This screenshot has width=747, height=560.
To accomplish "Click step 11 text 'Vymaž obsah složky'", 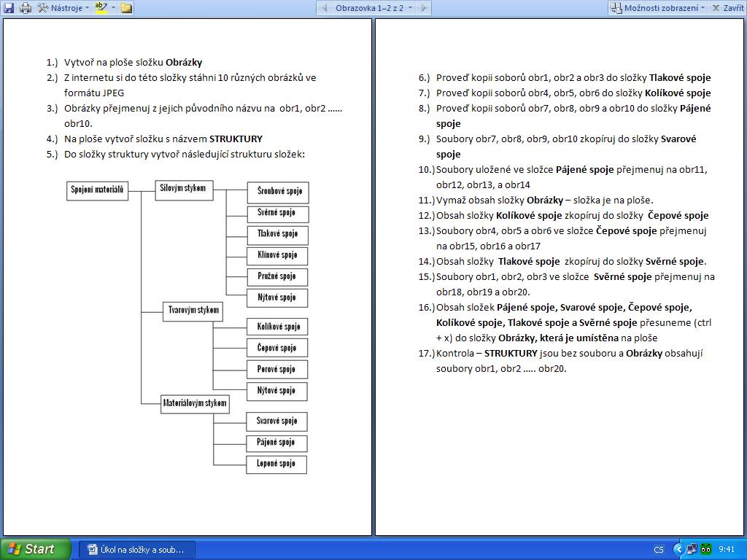I will (480, 200).
